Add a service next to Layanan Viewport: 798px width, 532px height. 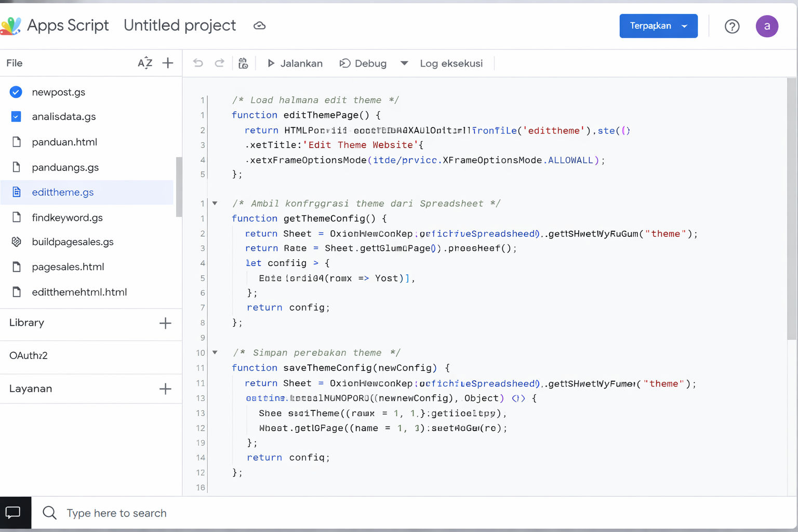point(165,389)
